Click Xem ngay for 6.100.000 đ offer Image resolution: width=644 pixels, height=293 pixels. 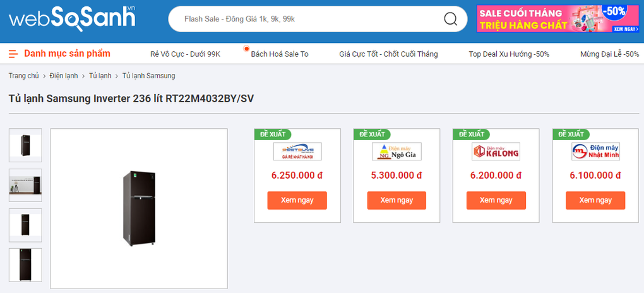click(x=595, y=201)
